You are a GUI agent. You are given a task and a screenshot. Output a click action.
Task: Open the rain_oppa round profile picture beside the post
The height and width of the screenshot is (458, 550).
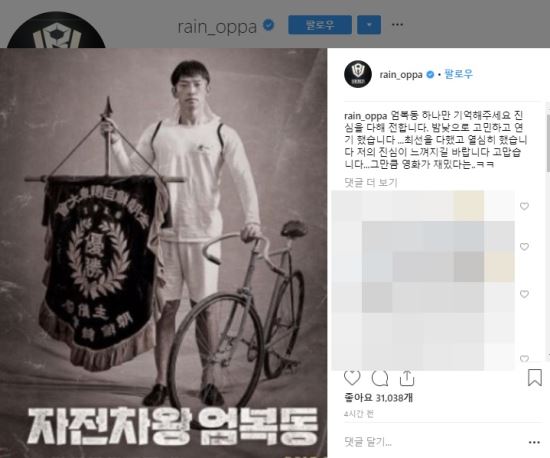[358, 74]
